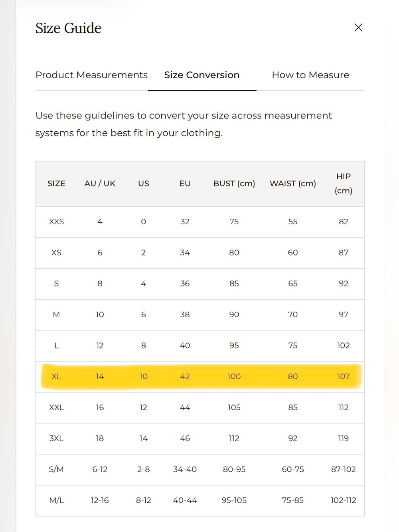Select the XXL row label
This screenshot has width=399, height=532.
tap(56, 407)
